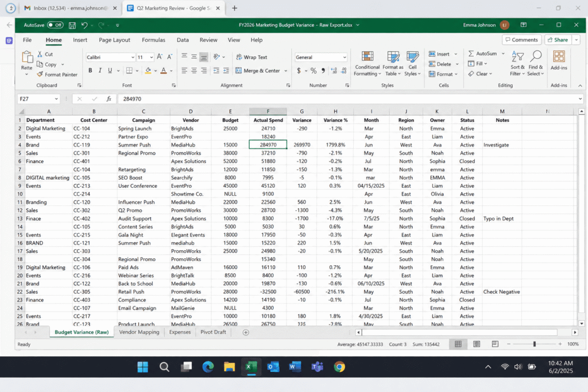Click the vertical scrollbar down arrow
The height and width of the screenshot is (392, 588).
(x=581, y=324)
